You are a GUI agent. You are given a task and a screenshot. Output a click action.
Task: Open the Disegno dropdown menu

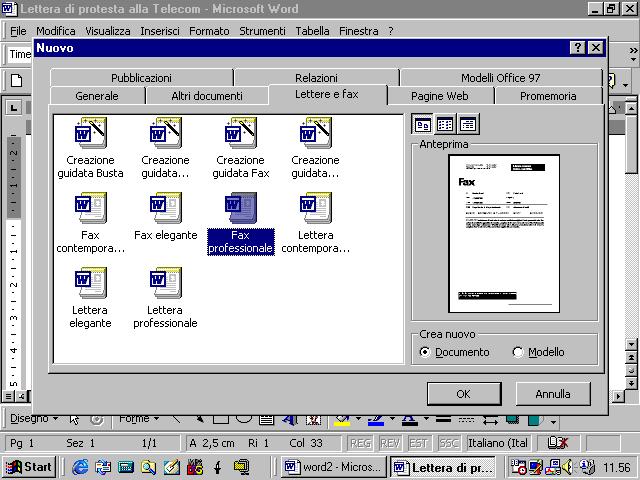click(34, 418)
